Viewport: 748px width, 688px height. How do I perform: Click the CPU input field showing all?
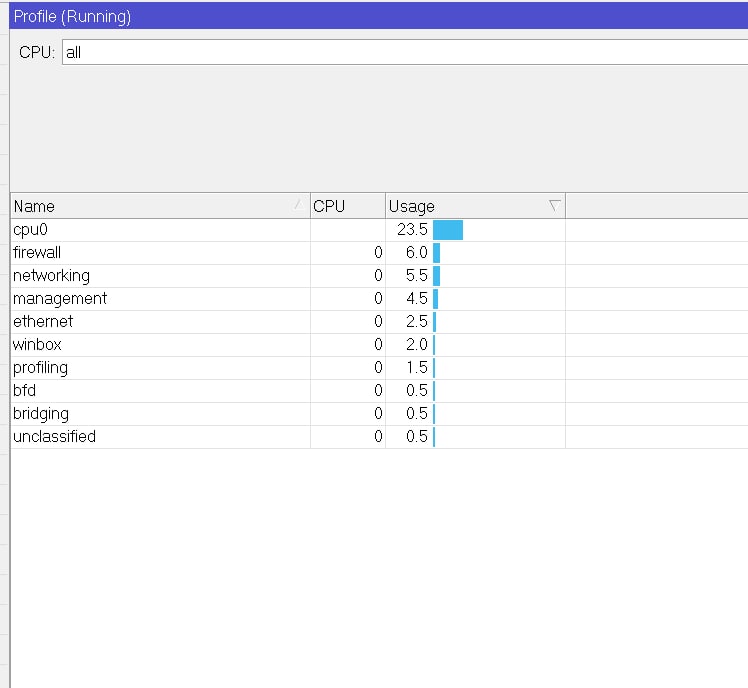click(x=405, y=52)
